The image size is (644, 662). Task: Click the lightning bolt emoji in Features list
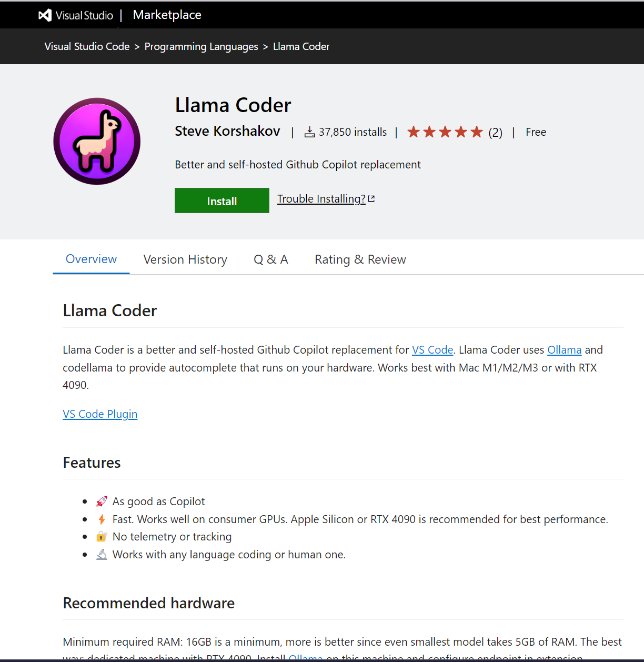(102, 519)
